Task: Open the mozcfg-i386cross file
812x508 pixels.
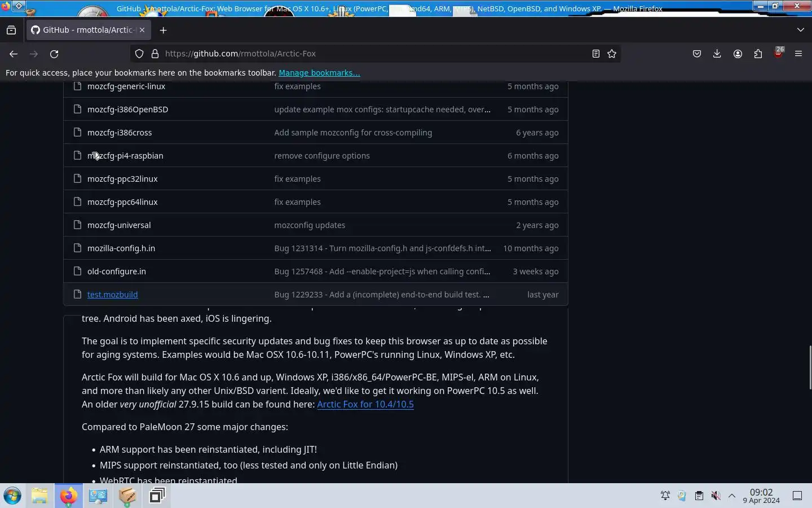Action: 120,133
